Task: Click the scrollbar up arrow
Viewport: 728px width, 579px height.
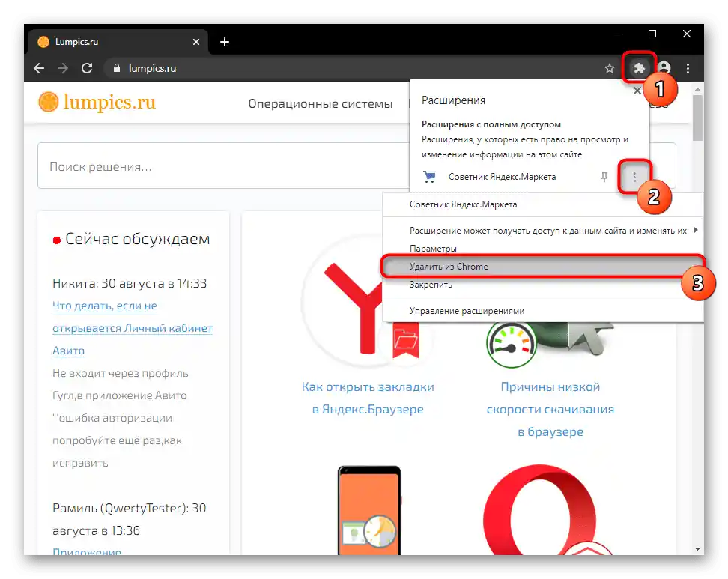Action: [x=697, y=88]
